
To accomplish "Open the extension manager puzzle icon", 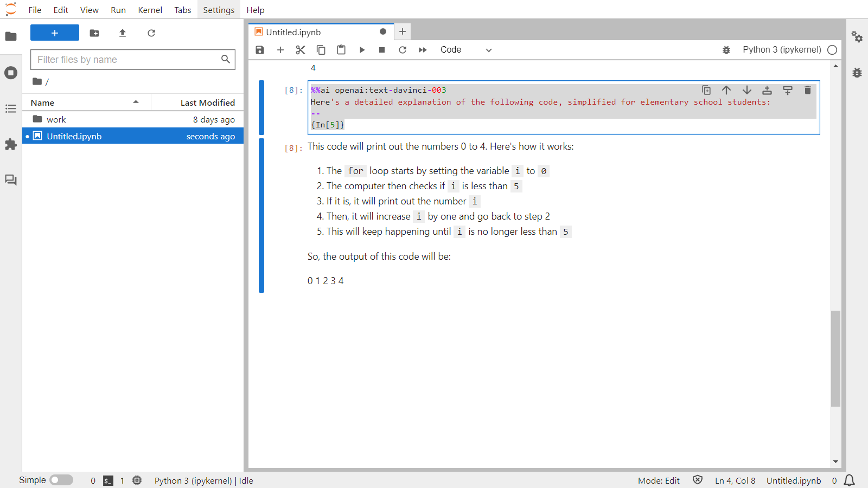I will (x=11, y=144).
